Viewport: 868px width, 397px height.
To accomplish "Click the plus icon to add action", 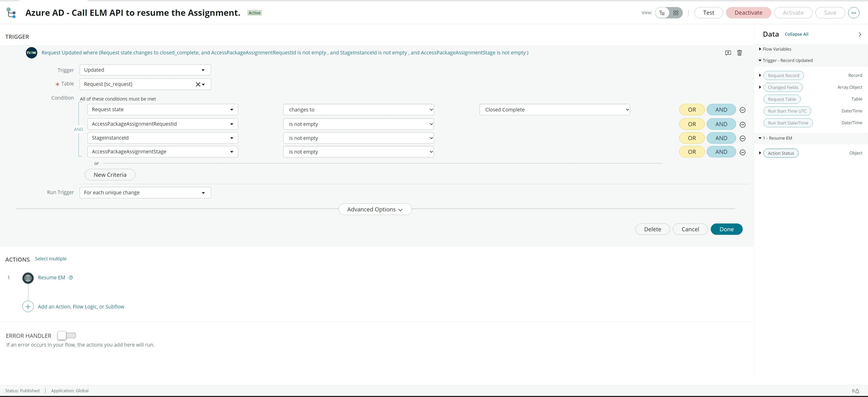I will click(28, 306).
